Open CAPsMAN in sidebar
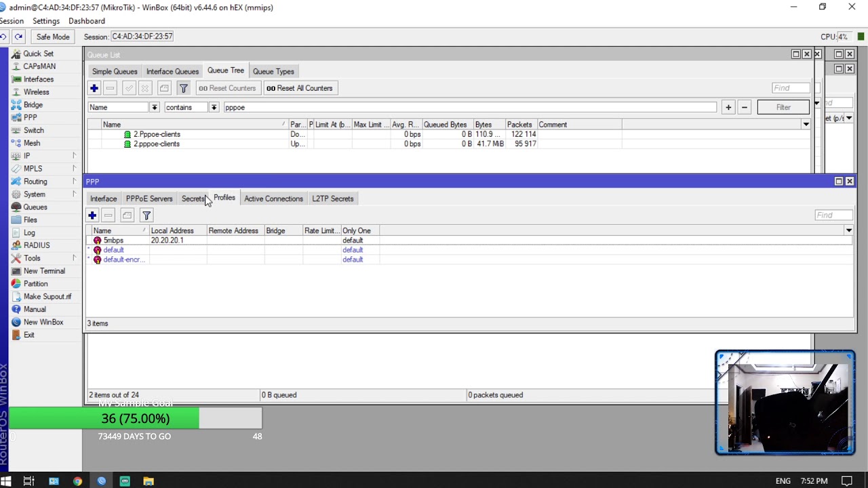The height and width of the screenshot is (488, 868). point(39,66)
